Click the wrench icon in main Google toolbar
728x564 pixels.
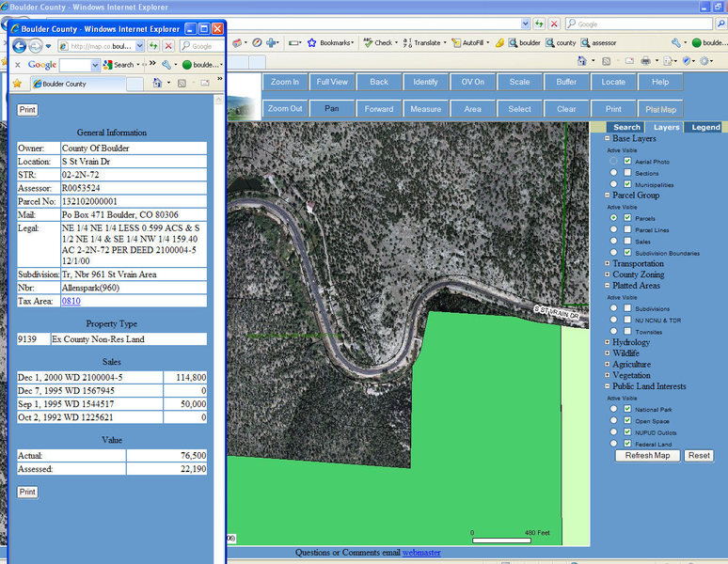[676, 42]
